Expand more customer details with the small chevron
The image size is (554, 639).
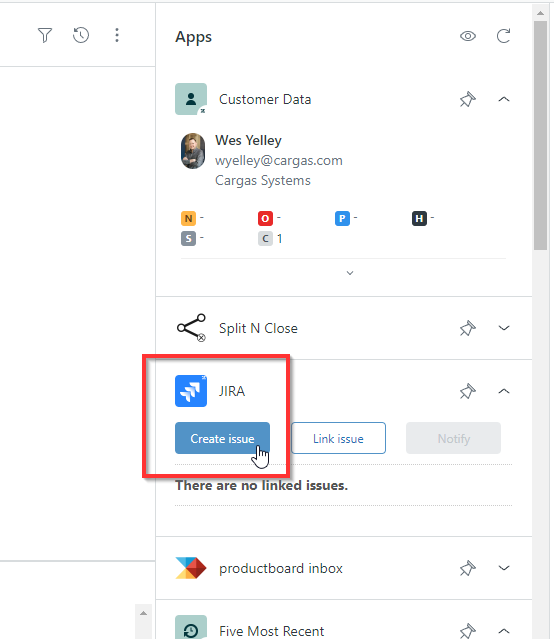(350, 273)
